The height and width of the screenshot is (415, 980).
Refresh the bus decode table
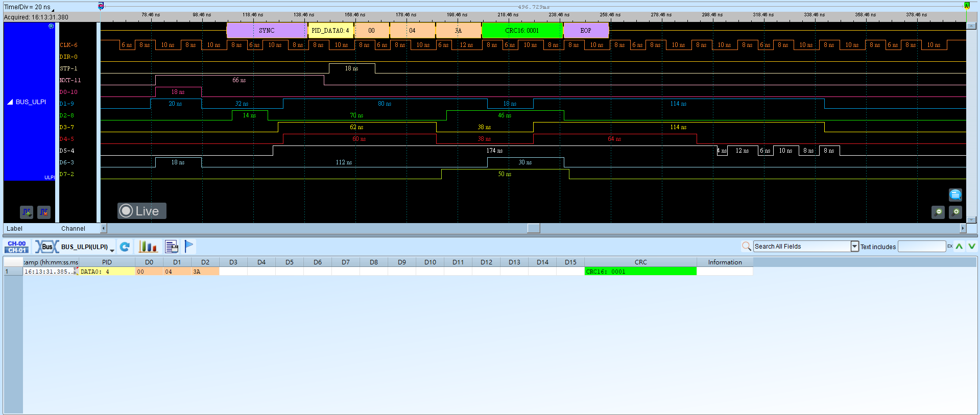pos(125,247)
